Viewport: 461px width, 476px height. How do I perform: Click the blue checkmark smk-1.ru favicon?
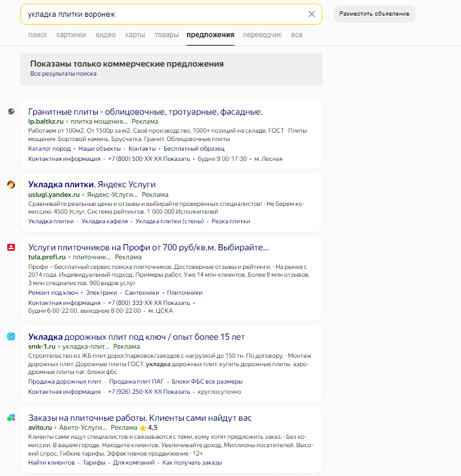click(11, 336)
